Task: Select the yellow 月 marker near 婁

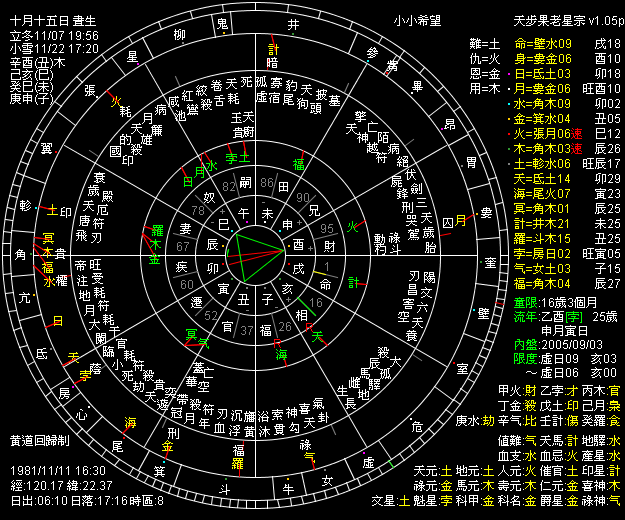Action: pos(461,220)
